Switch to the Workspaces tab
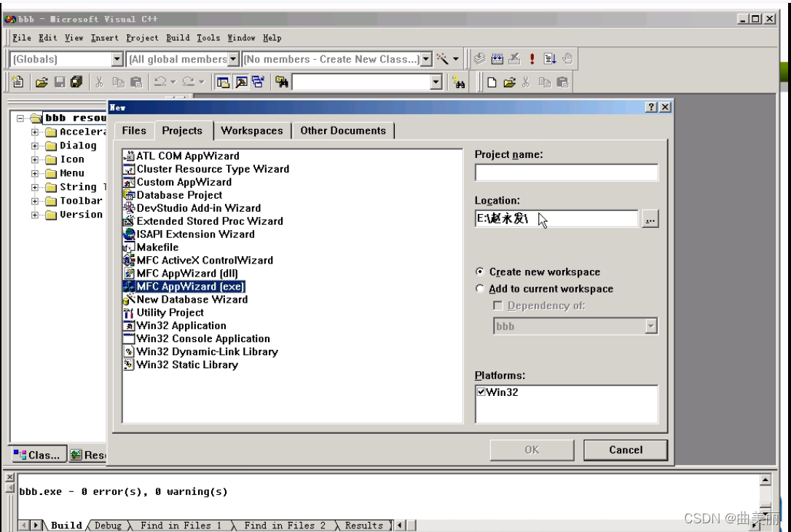This screenshot has width=791, height=532. click(252, 130)
